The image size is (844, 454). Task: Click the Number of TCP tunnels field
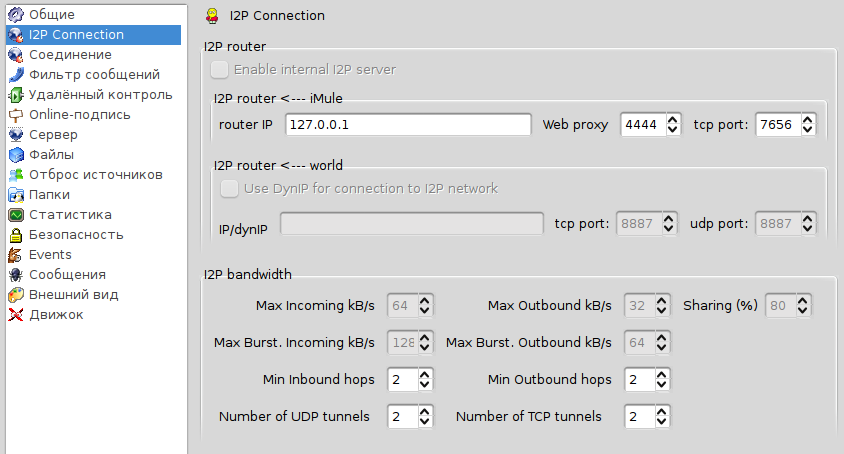(x=639, y=417)
